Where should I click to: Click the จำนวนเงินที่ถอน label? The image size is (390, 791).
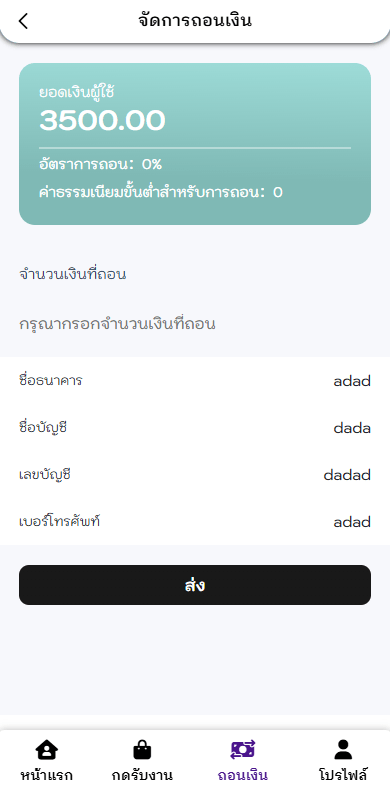(72, 275)
